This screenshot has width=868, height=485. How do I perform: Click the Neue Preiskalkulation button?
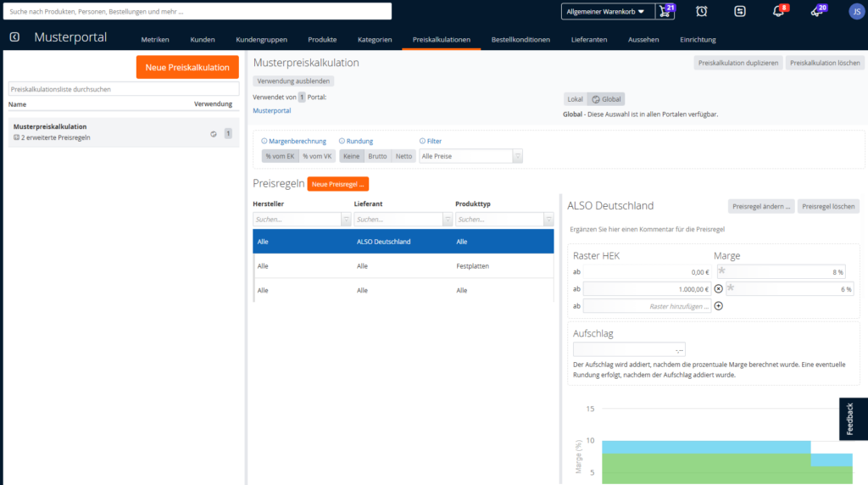187,67
